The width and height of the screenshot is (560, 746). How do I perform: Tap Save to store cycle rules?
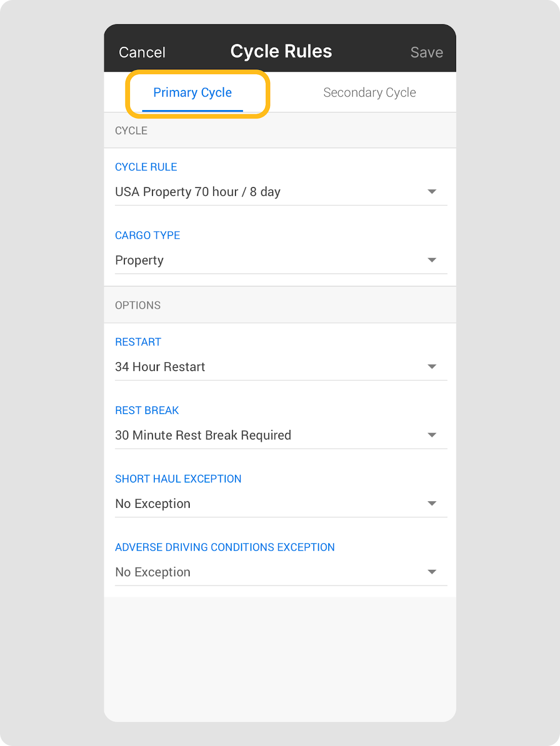[426, 52]
